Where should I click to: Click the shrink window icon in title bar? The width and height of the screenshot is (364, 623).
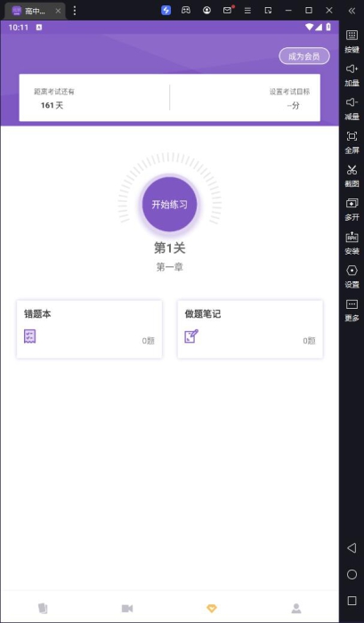268,11
